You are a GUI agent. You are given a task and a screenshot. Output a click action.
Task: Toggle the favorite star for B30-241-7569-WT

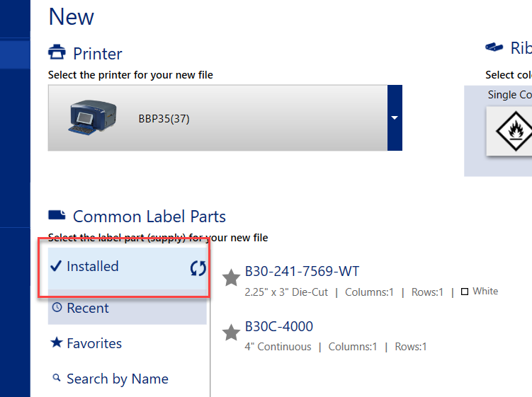coord(231,277)
